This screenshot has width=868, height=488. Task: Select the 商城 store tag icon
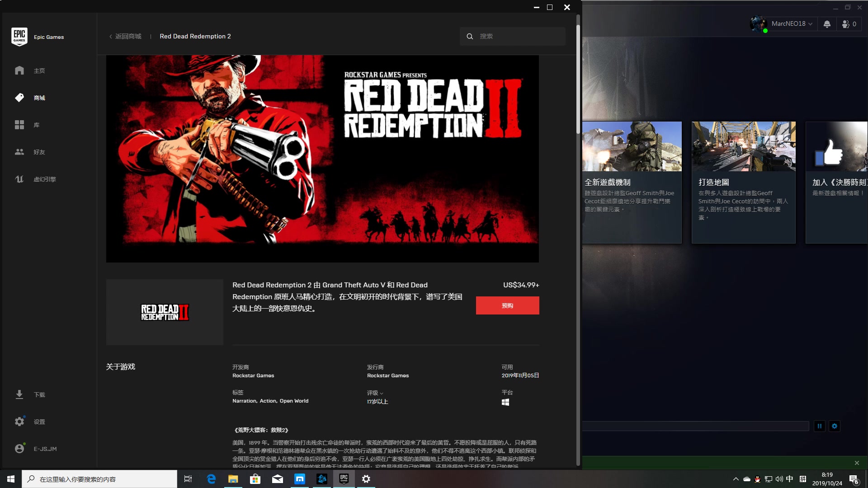(x=19, y=98)
